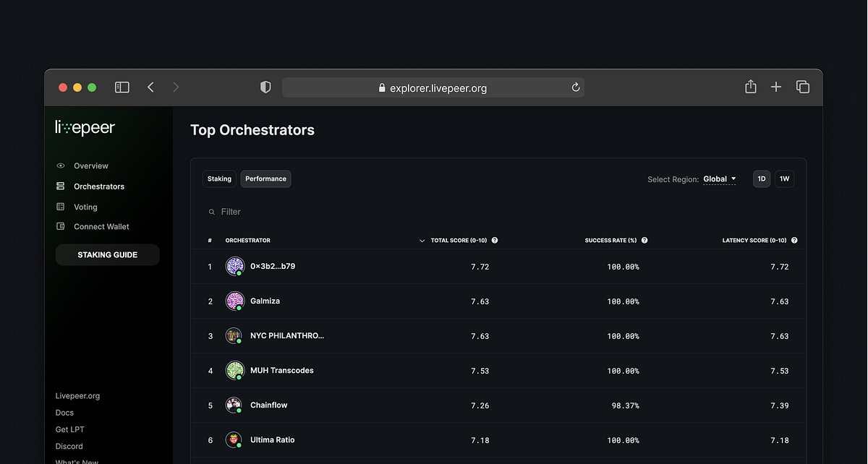Viewport: 868px width, 464px height.
Task: Open the Total Score info tooltip icon
Action: (x=495, y=240)
